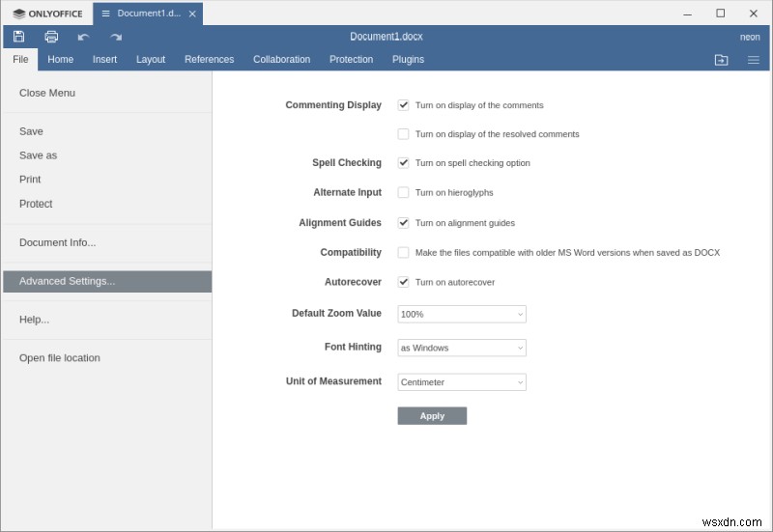773x532 pixels.
Task: Open the Protection tab
Action: coord(352,60)
